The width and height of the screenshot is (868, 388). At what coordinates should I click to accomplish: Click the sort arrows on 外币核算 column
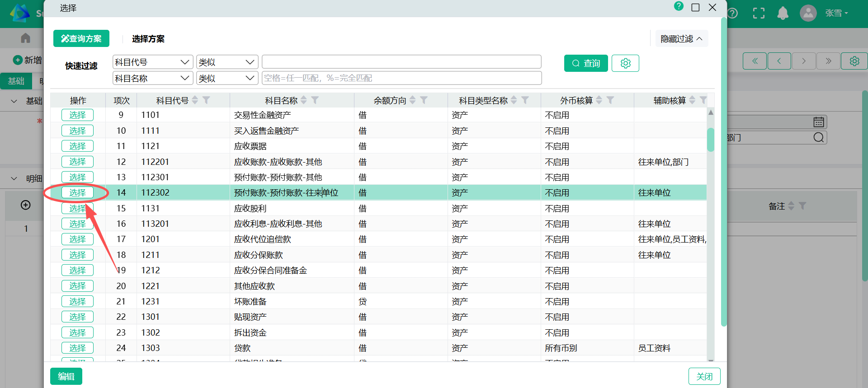tap(599, 100)
